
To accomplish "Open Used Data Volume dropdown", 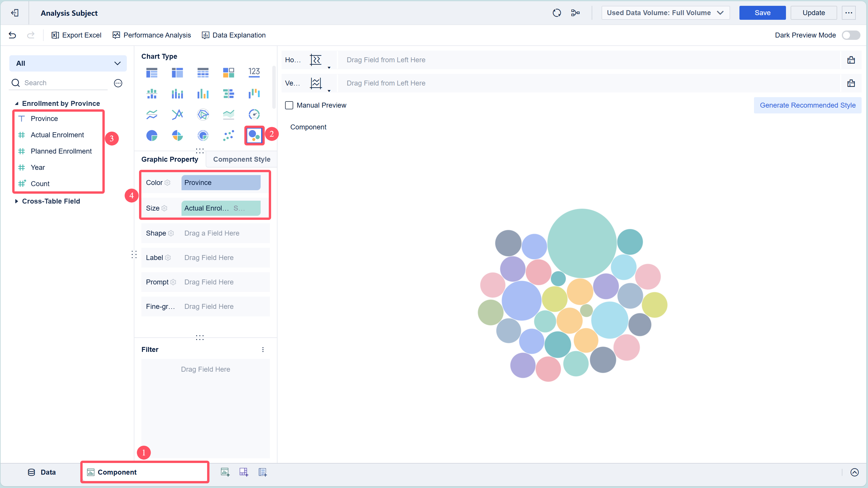I will pos(665,13).
